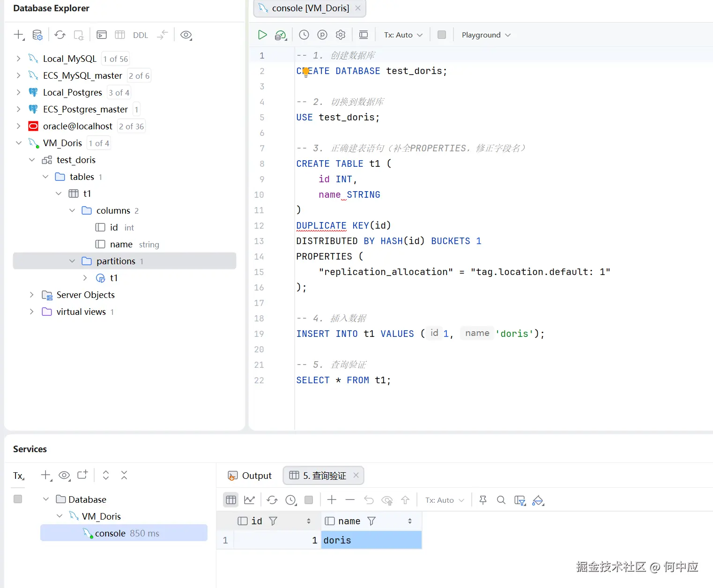Screen dimensions: 713x588
Task: Expand the ECS_MySQL_master data source
Action: 18,75
